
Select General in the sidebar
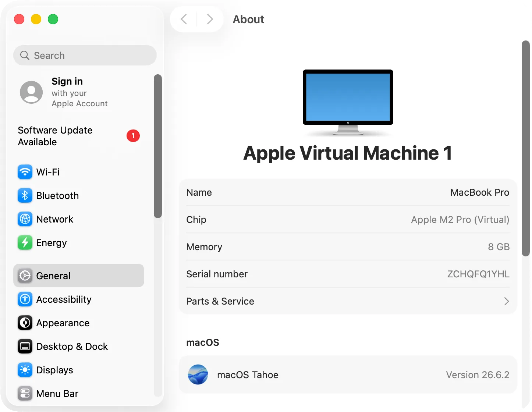point(79,276)
